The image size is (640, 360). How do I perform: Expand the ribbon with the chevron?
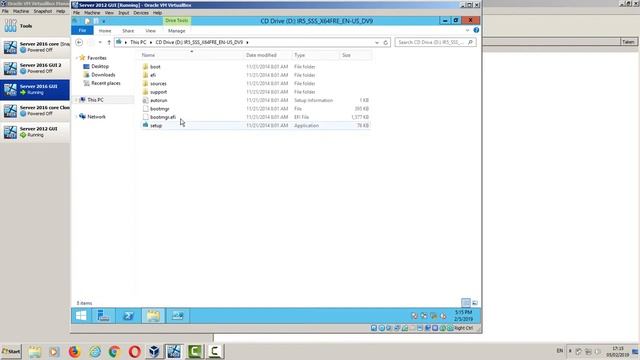click(x=467, y=30)
